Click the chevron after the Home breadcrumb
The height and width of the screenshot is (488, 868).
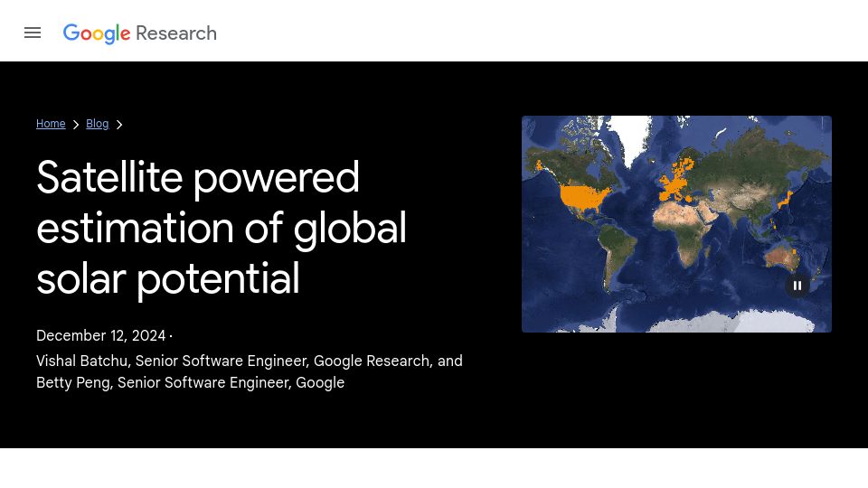click(76, 125)
